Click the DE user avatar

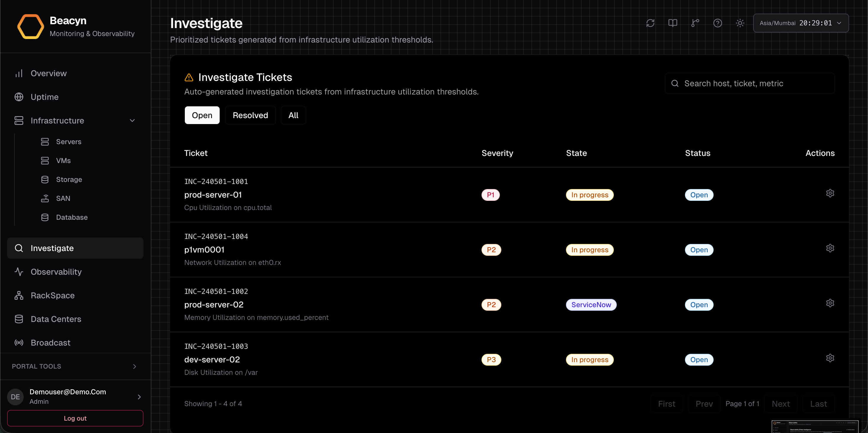point(15,397)
